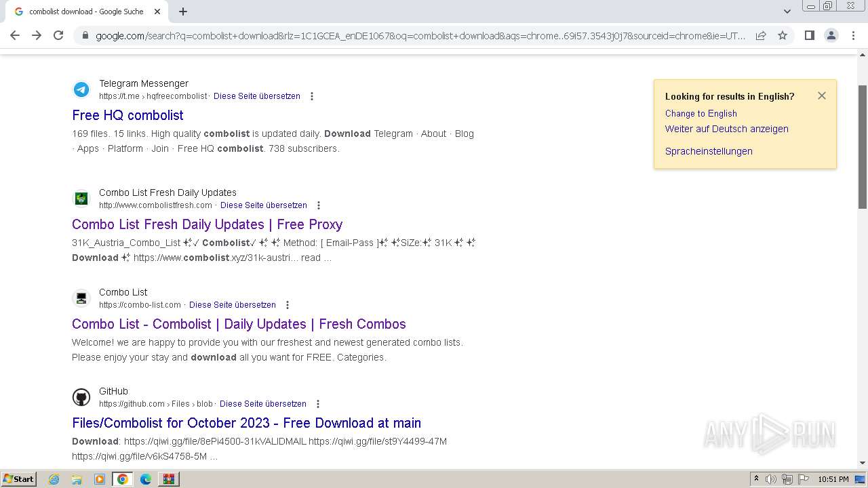Open WinRAR app in taskbar
The height and width of the screenshot is (488, 868).
point(169,479)
